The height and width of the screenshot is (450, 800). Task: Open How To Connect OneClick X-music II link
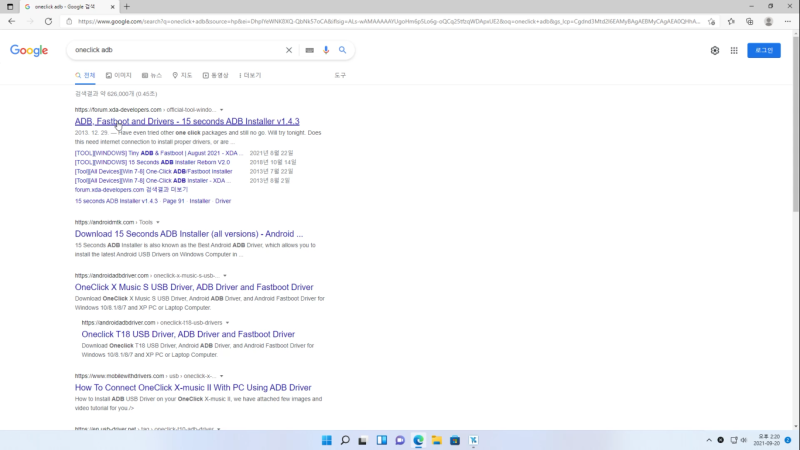(193, 388)
